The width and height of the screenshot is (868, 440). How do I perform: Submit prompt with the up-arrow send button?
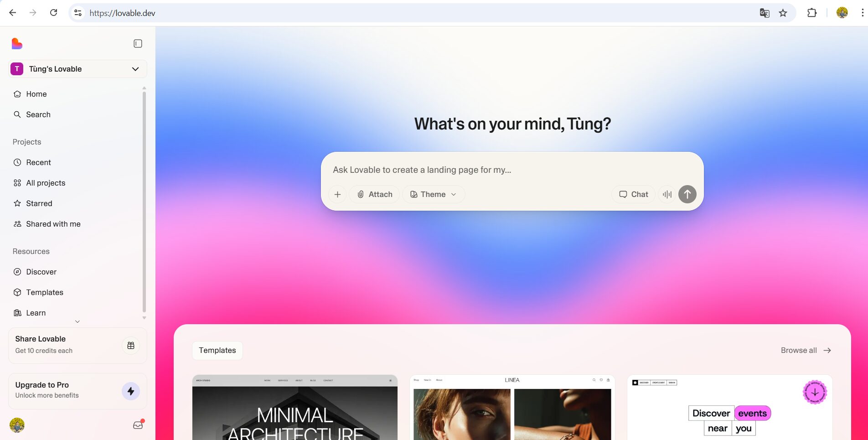[687, 194]
